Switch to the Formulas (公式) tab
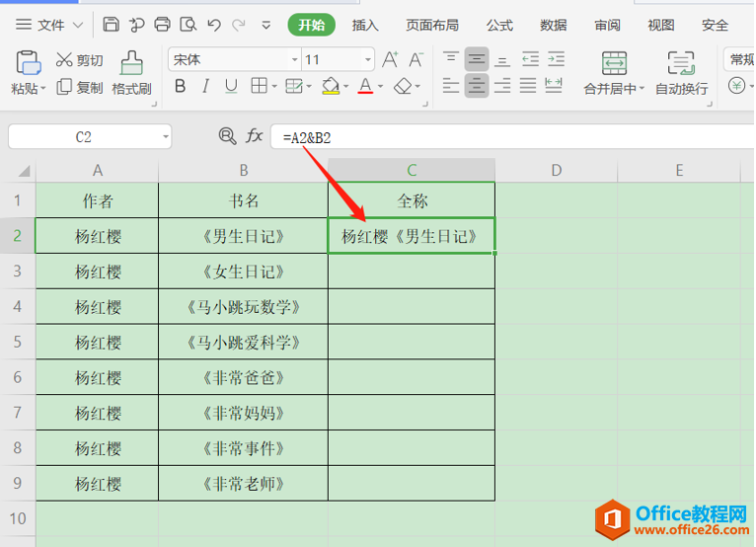The width and height of the screenshot is (756, 547). coord(499,25)
